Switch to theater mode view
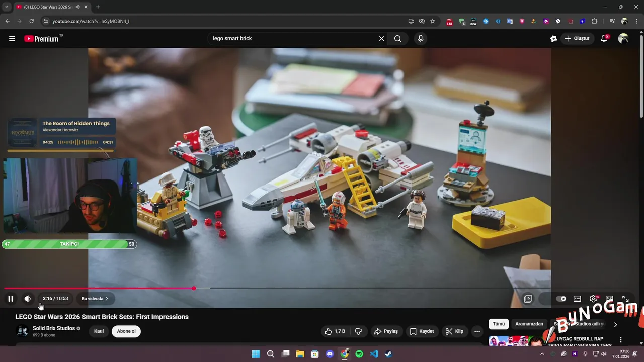 609,299
